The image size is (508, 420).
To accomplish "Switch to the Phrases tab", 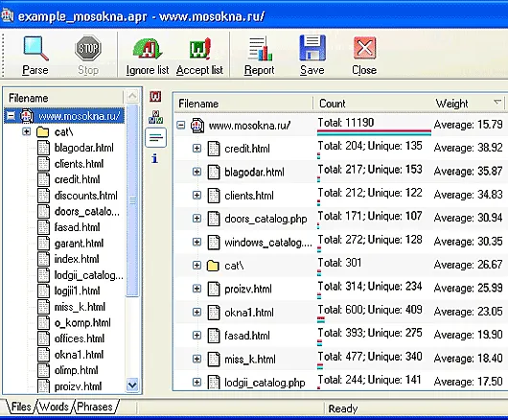I will tap(95, 407).
